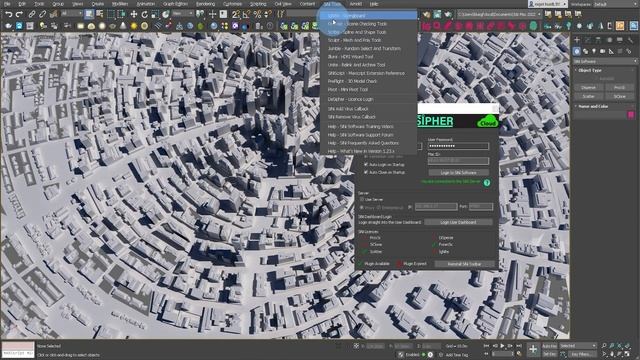Screen dimensions: 640x360
Task: Toggle the Auto Key button
Action: 549,346
